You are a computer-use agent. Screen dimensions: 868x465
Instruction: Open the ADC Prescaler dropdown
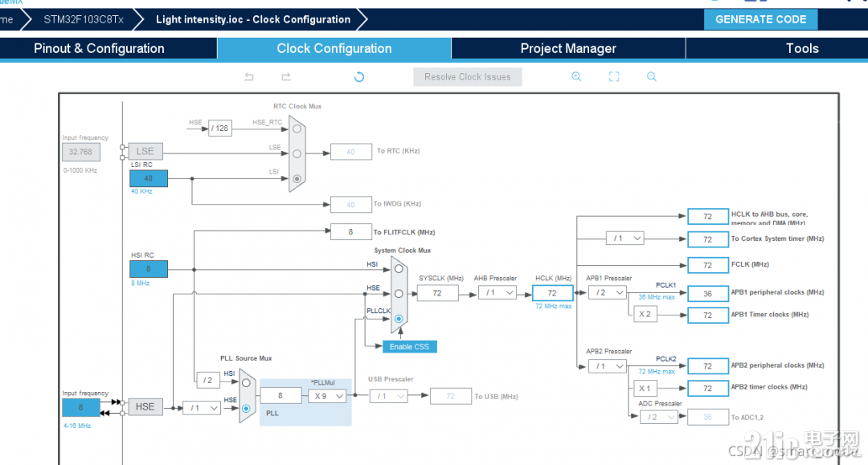659,417
